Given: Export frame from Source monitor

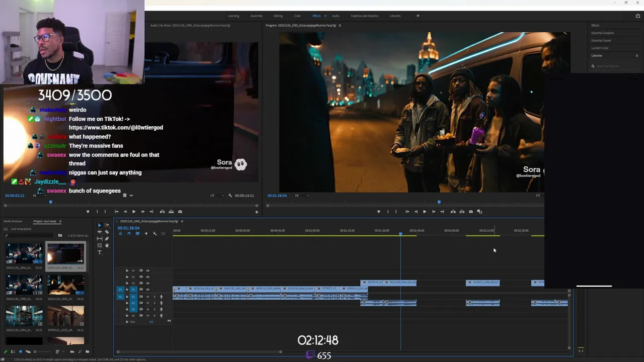Looking at the screenshot, I should click(180, 212).
